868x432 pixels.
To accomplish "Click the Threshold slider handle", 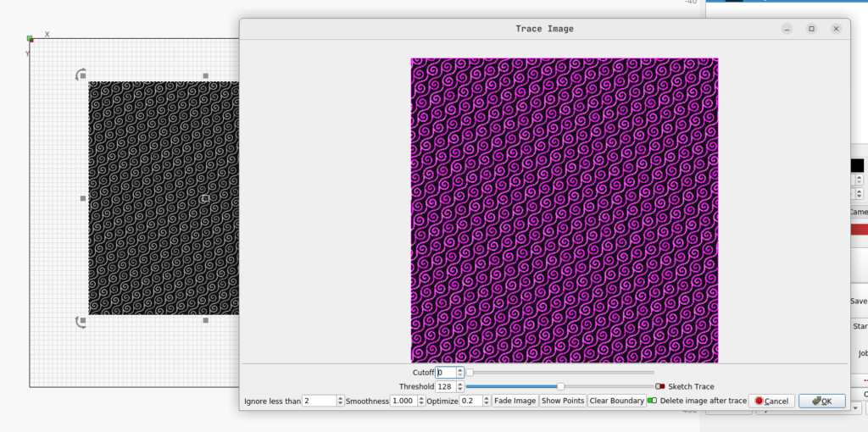I will (x=560, y=386).
